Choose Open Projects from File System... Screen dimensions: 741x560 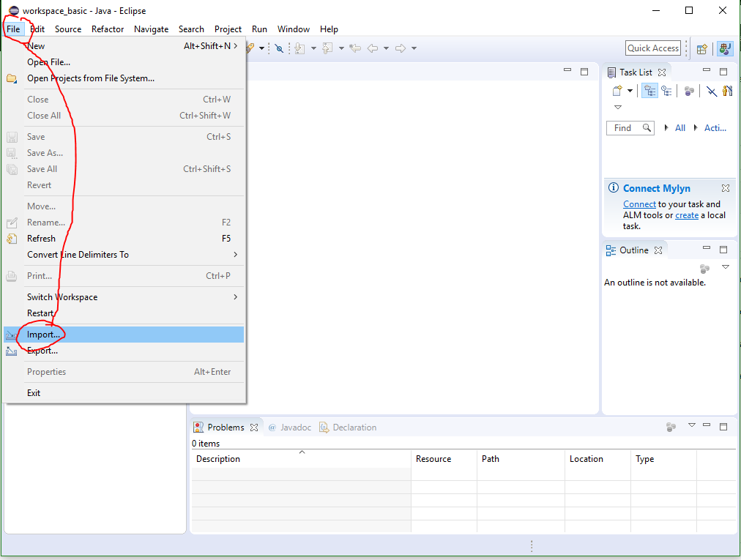pos(124,78)
